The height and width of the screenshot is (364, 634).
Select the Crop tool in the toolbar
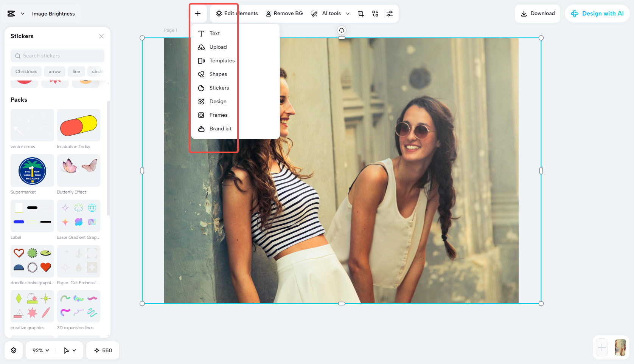(x=361, y=13)
